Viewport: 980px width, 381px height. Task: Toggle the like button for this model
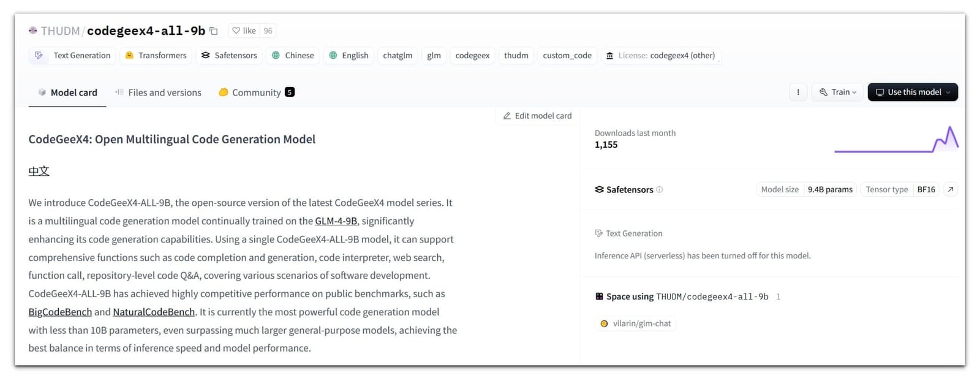point(243,31)
